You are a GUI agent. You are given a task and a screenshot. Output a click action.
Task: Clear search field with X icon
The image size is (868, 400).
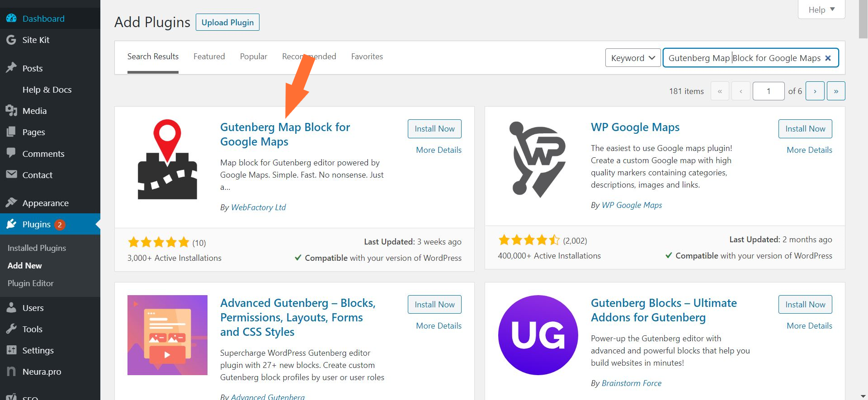click(x=828, y=58)
